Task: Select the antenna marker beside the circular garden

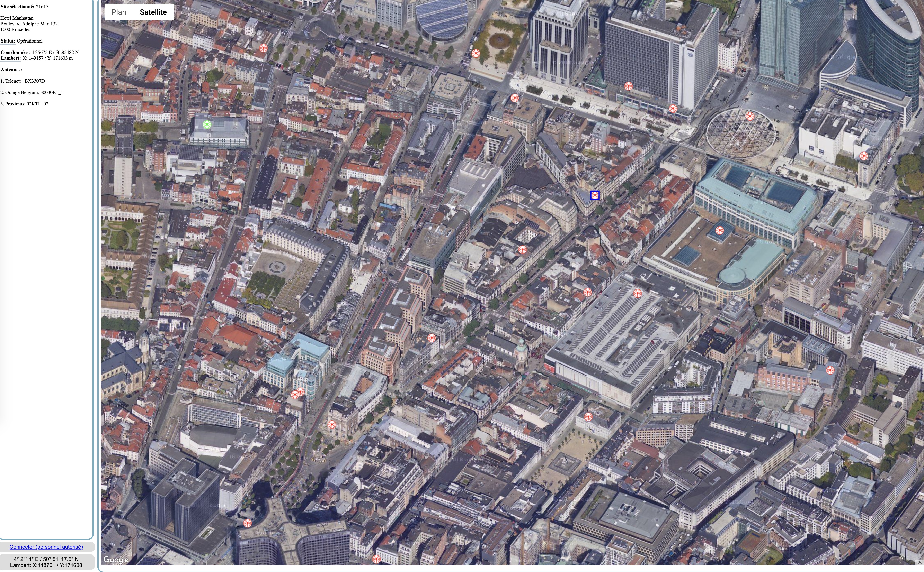Action: pyautogui.click(x=476, y=53)
